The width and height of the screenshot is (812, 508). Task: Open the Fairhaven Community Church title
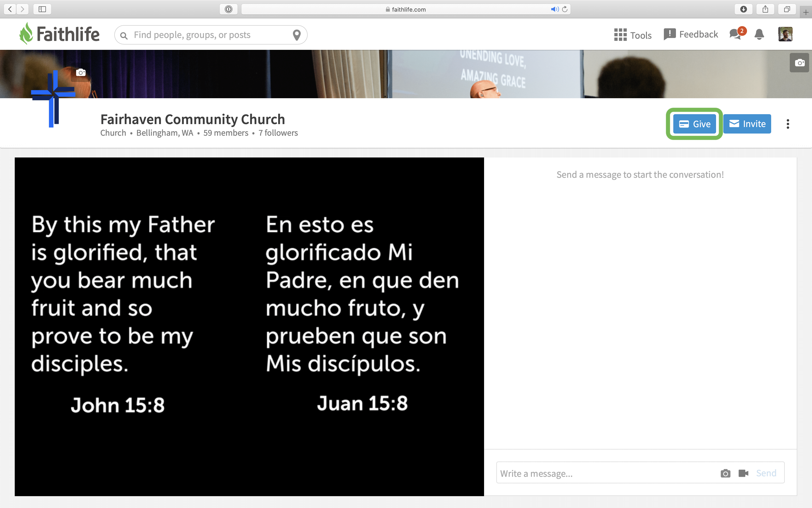[x=193, y=119]
